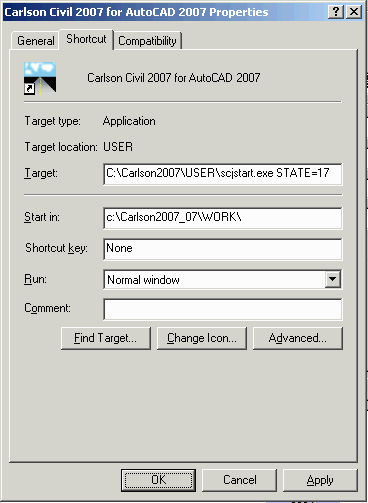Open Find Target button

106,338
